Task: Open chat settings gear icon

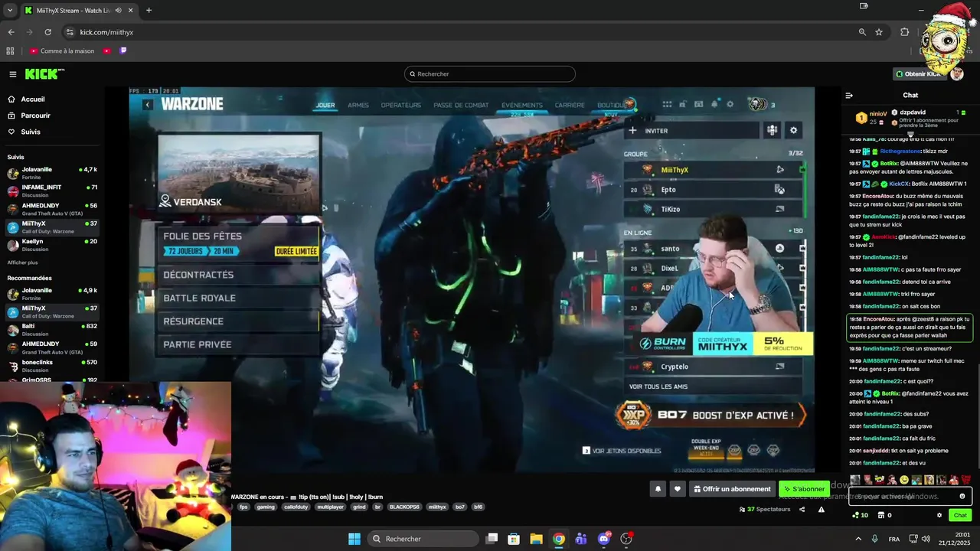Action: [x=939, y=515]
